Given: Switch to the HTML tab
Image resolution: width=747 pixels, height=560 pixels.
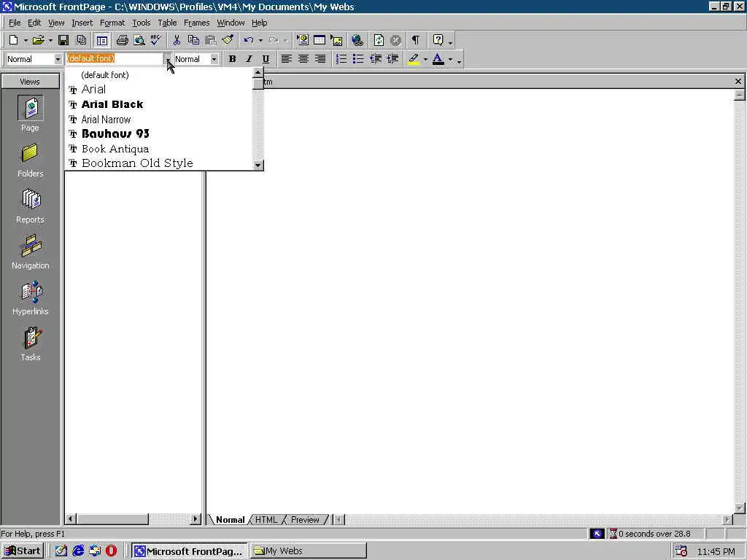Looking at the screenshot, I should (266, 519).
